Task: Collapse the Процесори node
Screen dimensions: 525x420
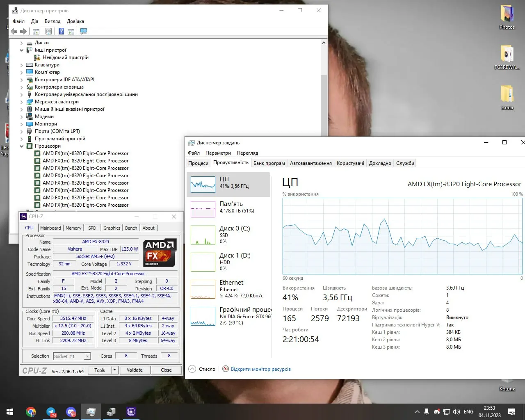Action: coord(22,146)
